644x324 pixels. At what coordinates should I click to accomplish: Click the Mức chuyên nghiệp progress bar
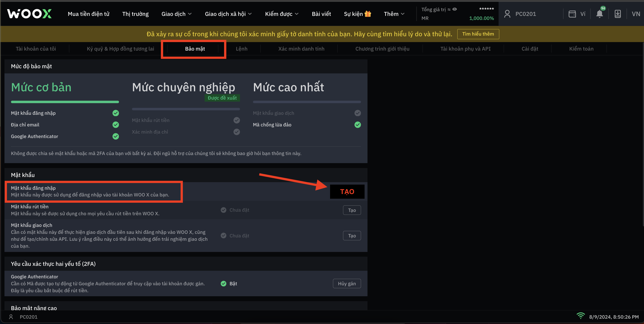click(x=186, y=109)
